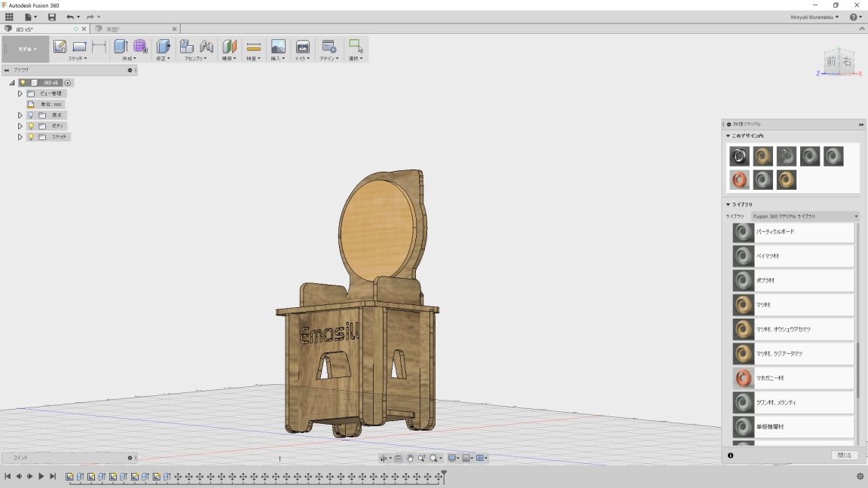This screenshot has width=868, height=488.
Task: Open the スケッチ toolbar menu
Action: coord(78,58)
